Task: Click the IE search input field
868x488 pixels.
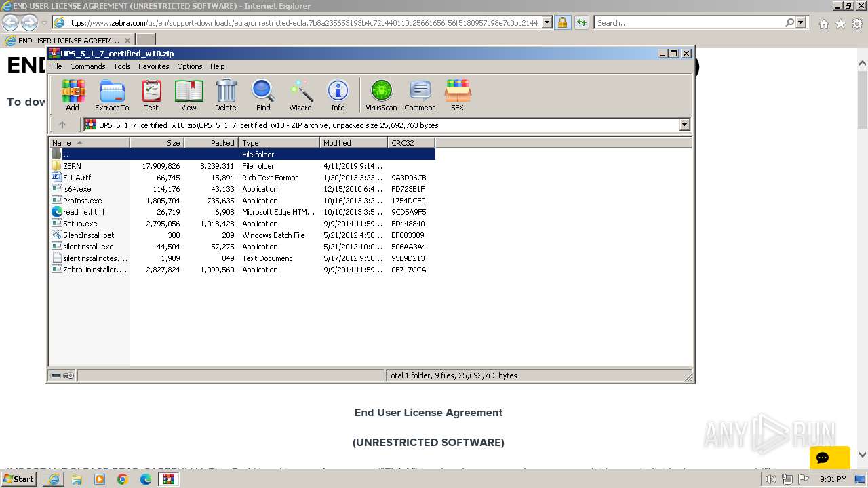Action: 690,22
